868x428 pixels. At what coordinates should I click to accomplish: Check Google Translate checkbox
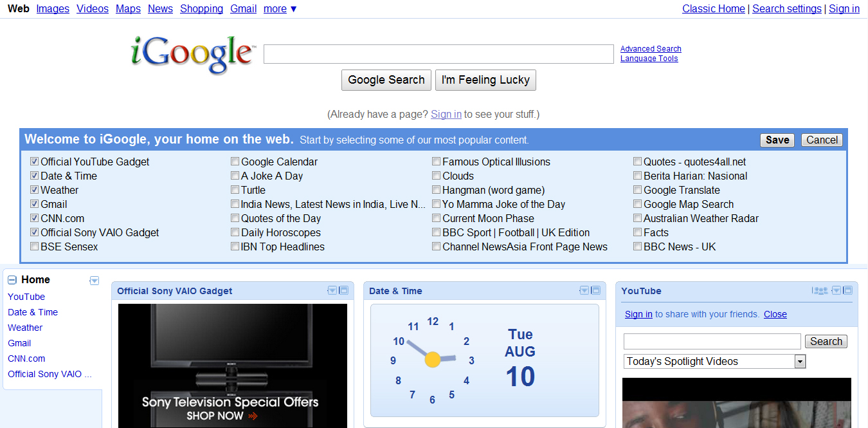pos(638,190)
